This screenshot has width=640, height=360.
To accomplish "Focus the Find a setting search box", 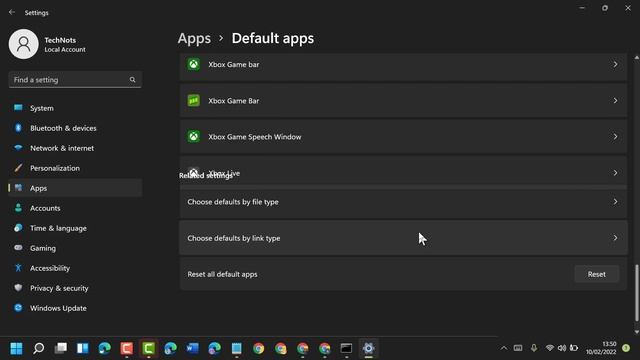I will (x=75, y=80).
